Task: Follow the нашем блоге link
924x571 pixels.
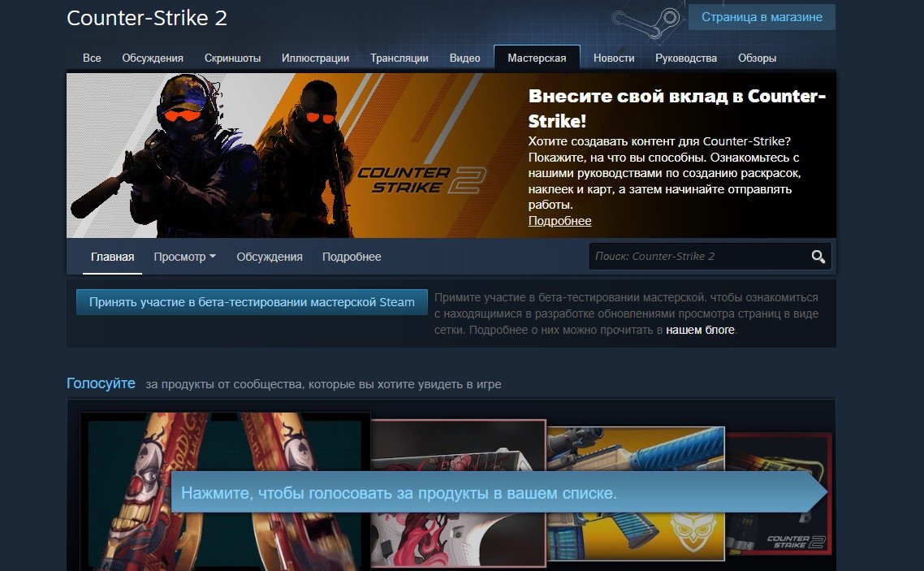Action: [702, 330]
